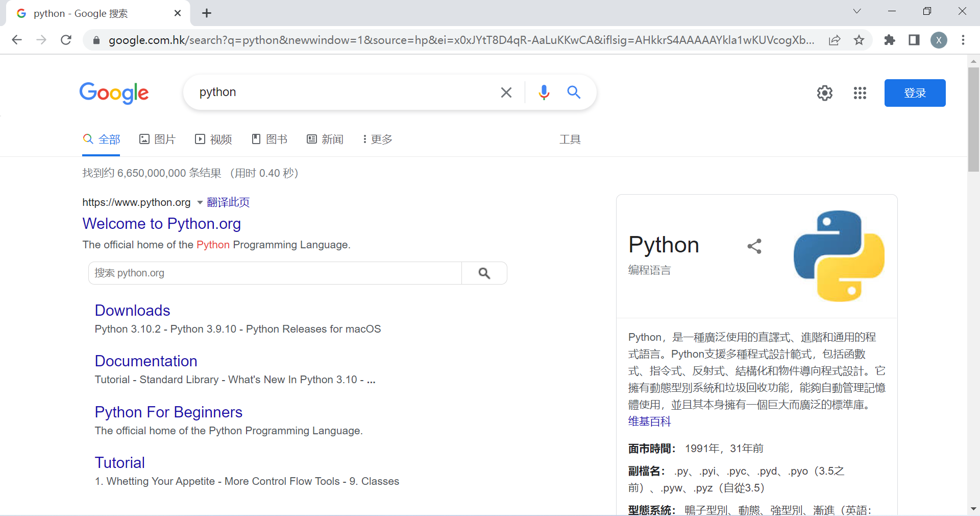Open the Google apps grid
Viewport: 980px width, 516px height.
(860, 93)
